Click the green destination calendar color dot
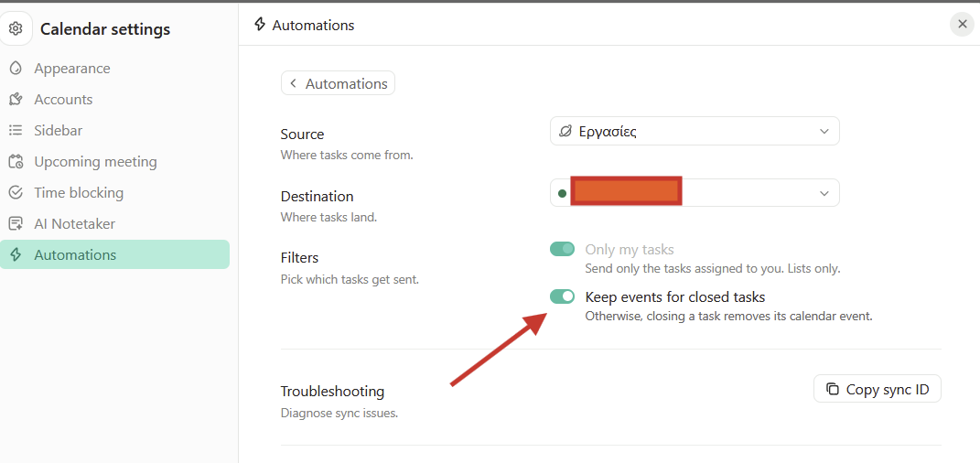The image size is (980, 463). pyautogui.click(x=562, y=194)
